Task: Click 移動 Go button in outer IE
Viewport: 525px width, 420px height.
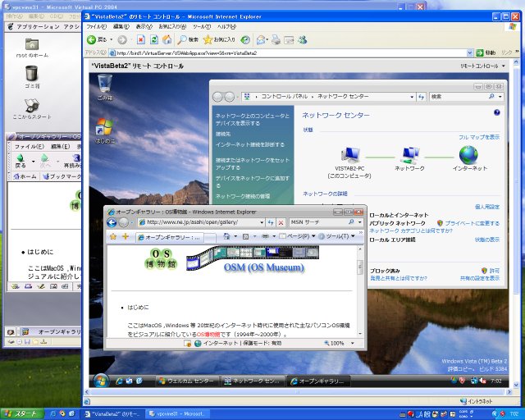Action: [x=486, y=52]
